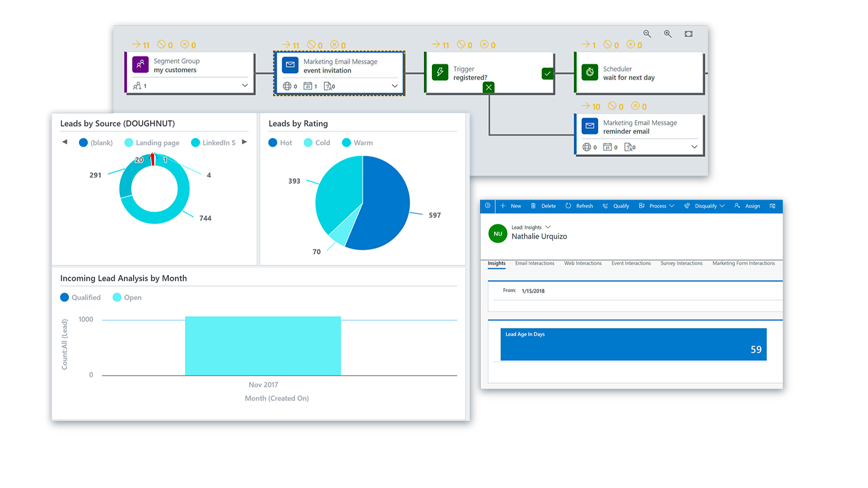Expand the my customers segment tile
This screenshot has height=488, width=868.
click(x=245, y=86)
